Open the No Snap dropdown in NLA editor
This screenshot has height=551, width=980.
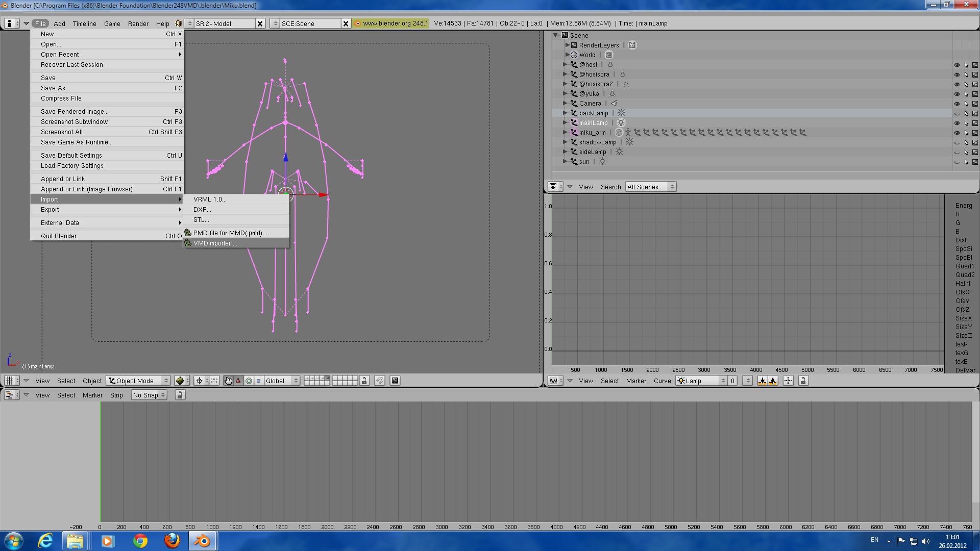(x=149, y=395)
